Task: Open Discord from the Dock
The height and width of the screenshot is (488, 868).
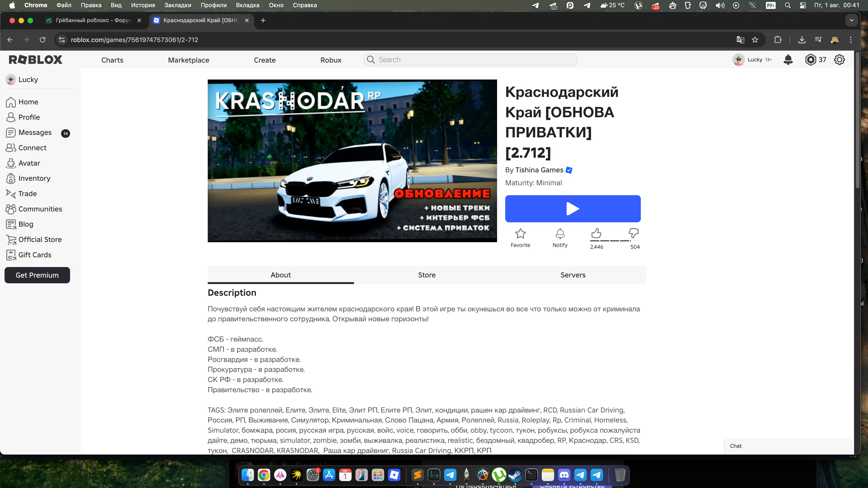Action: pyautogui.click(x=564, y=475)
